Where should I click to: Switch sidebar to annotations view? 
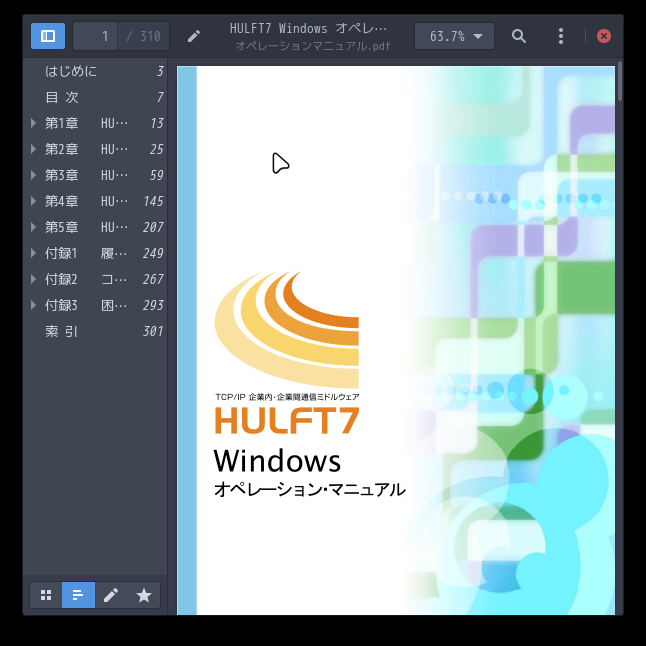pyautogui.click(x=111, y=595)
